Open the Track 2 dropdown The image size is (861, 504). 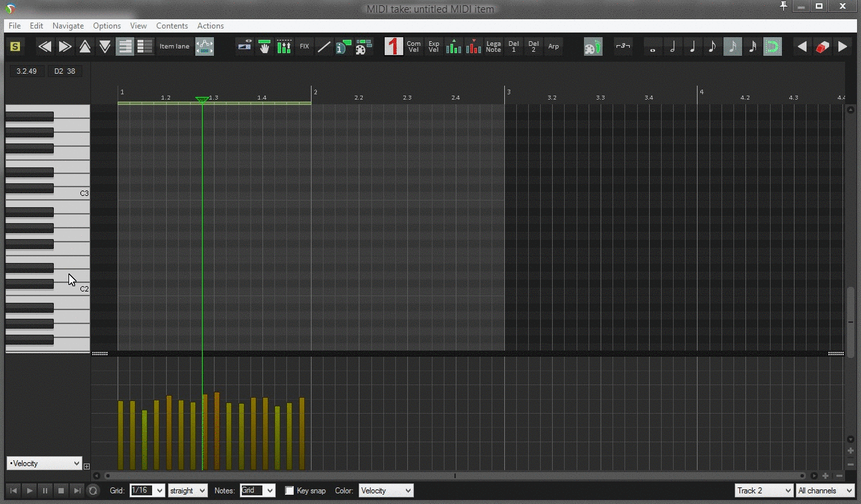click(x=764, y=491)
